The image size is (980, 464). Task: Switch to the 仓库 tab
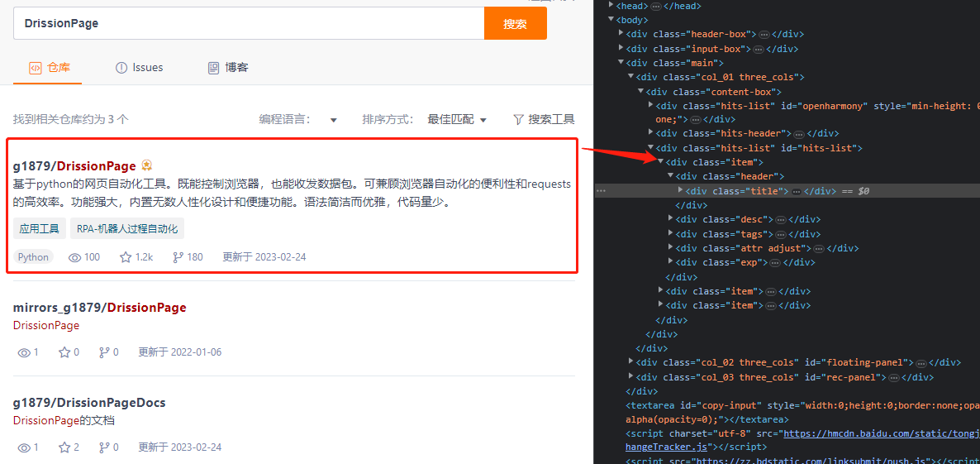(x=50, y=68)
